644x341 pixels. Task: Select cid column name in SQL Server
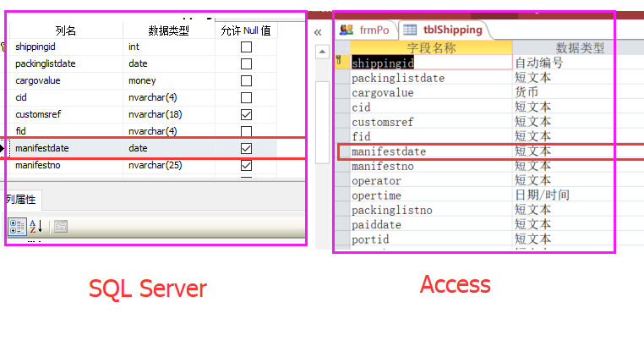(x=21, y=97)
